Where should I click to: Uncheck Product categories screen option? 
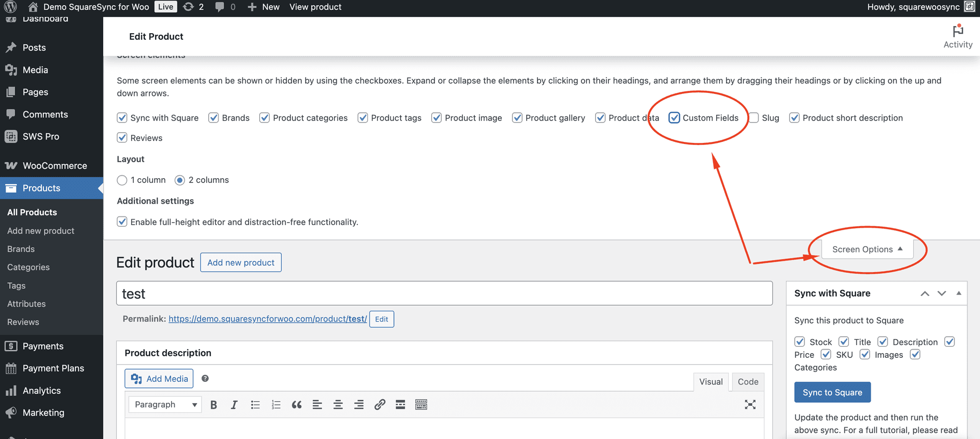coord(264,118)
